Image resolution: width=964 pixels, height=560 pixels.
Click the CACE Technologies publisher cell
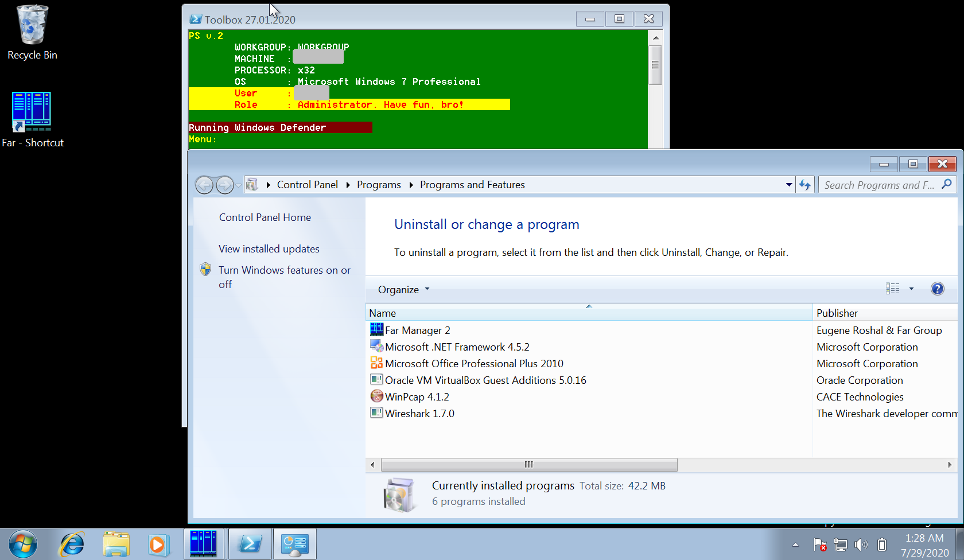(x=860, y=397)
